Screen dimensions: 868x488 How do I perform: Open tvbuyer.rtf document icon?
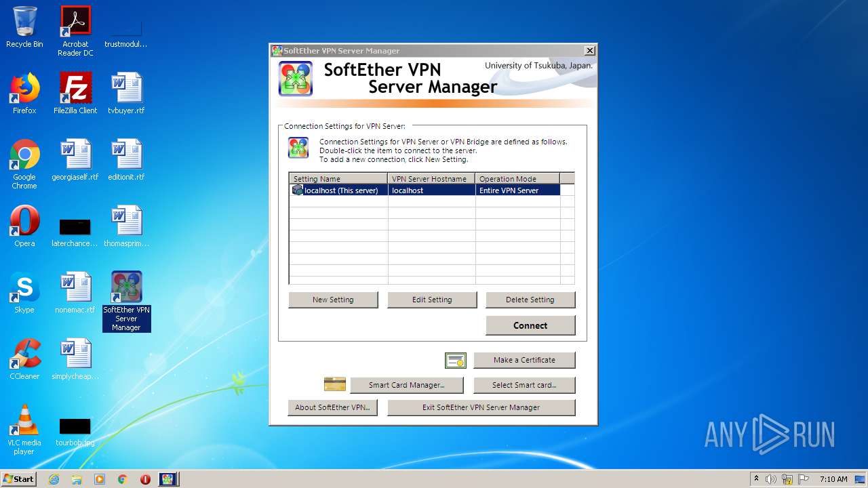pos(126,94)
